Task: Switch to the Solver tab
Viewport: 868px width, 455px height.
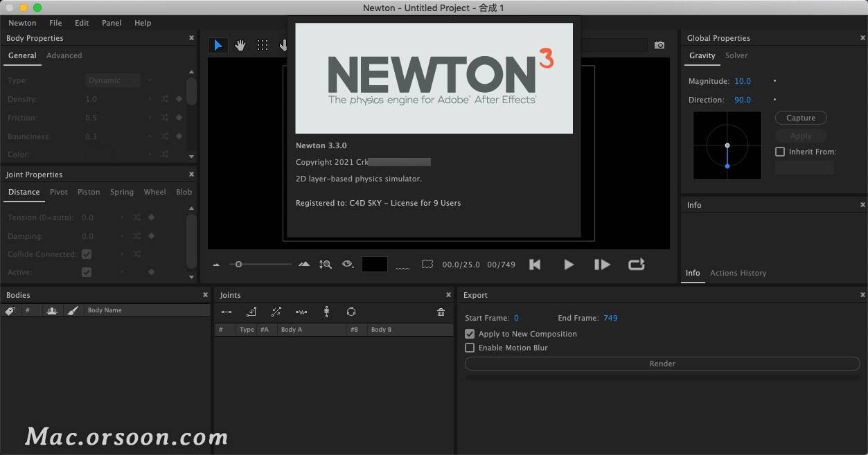Action: point(736,55)
